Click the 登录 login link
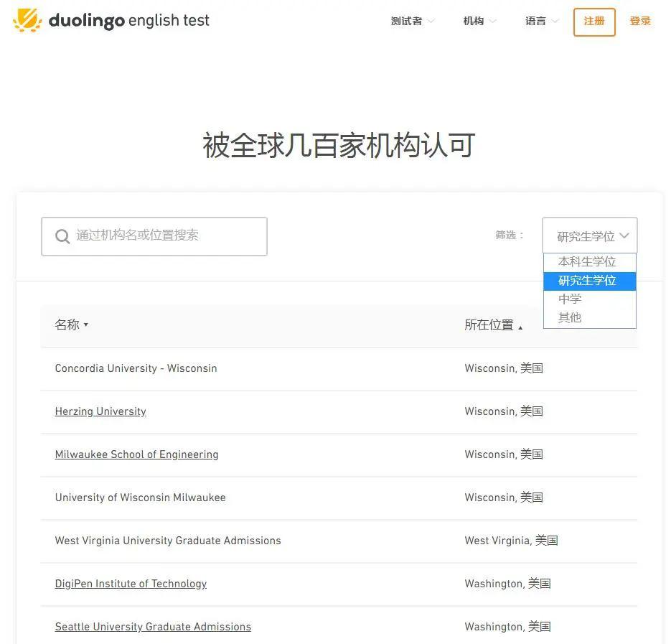Image resolution: width=671 pixels, height=644 pixels. pos(640,21)
